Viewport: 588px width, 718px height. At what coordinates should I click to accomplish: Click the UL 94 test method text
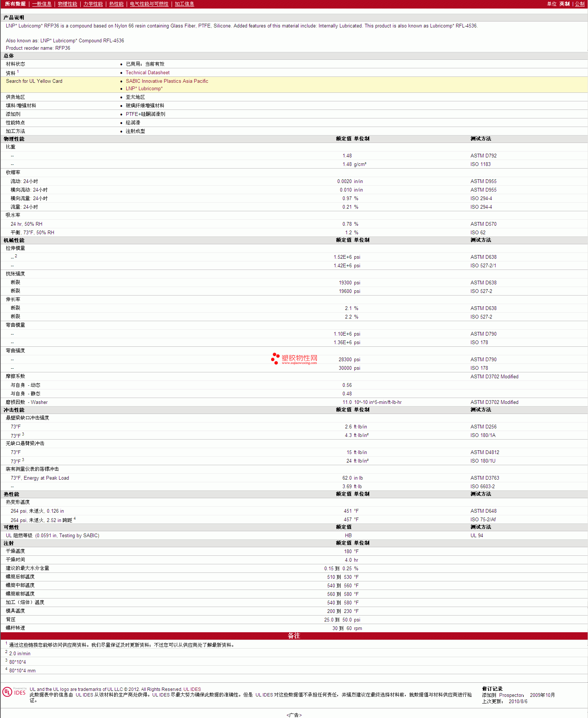coord(477,536)
